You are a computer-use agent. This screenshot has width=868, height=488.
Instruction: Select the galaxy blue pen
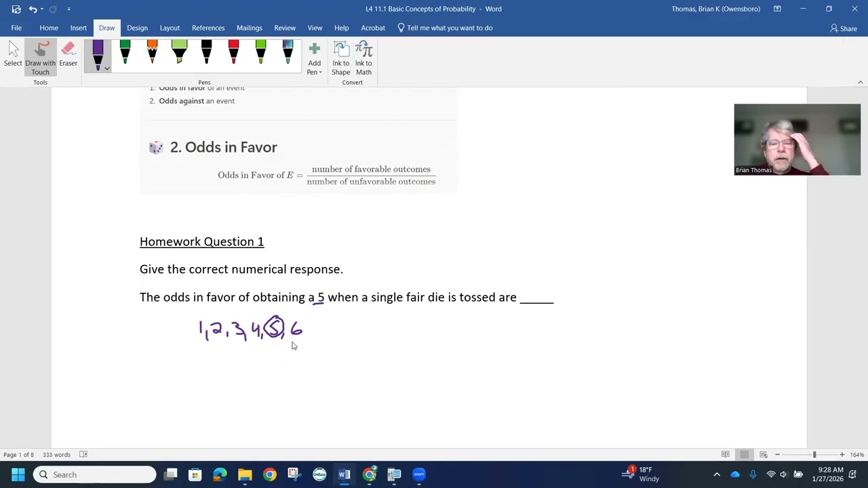288,53
